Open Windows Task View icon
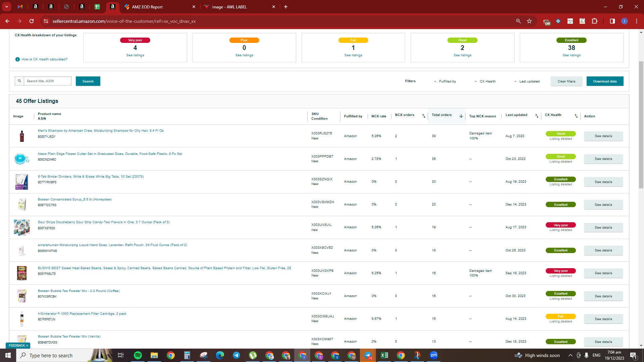Screen dimensions: 644x362 (x=121, y=355)
